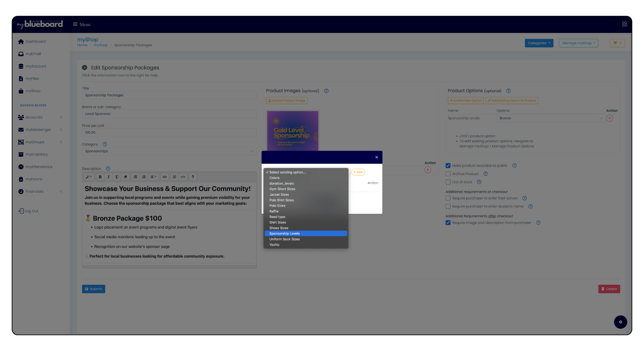Enable the Archive Product checkbox
Viewport: 644px width, 362px height.
click(x=448, y=174)
